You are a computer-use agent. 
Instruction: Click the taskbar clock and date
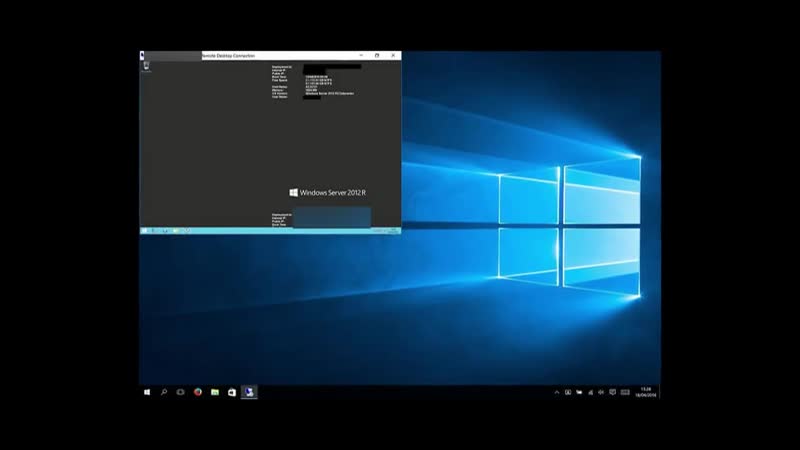pyautogui.click(x=646, y=392)
